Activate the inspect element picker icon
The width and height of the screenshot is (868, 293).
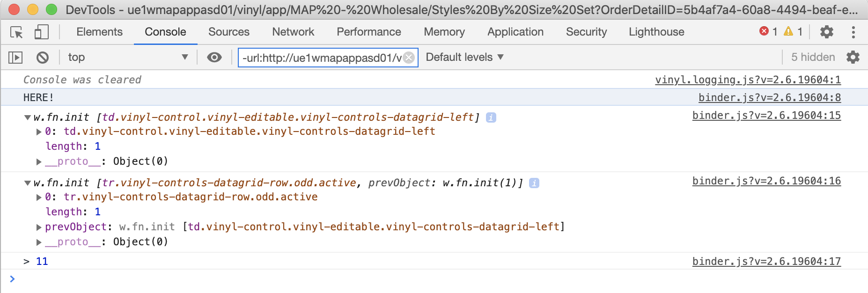pyautogui.click(x=16, y=32)
